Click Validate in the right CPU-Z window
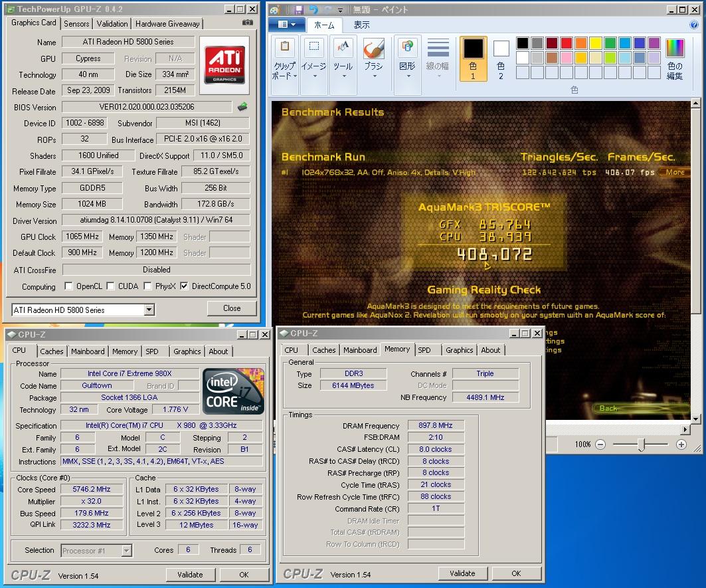Screen dimensions: 706x588 pos(462,573)
